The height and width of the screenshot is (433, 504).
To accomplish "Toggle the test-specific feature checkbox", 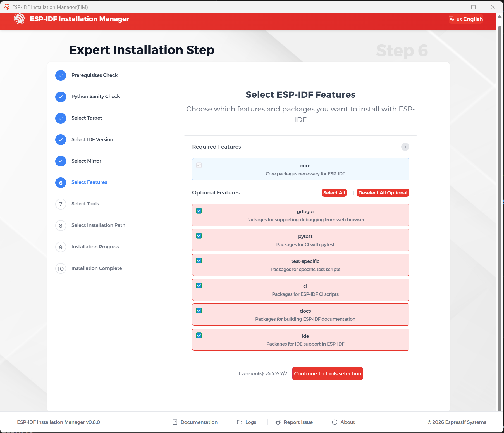I will click(199, 261).
